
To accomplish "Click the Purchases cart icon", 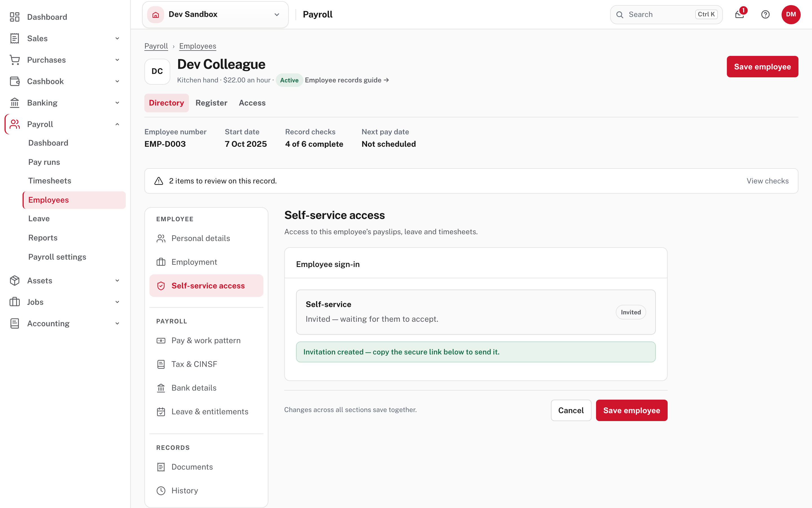I will tap(14, 60).
